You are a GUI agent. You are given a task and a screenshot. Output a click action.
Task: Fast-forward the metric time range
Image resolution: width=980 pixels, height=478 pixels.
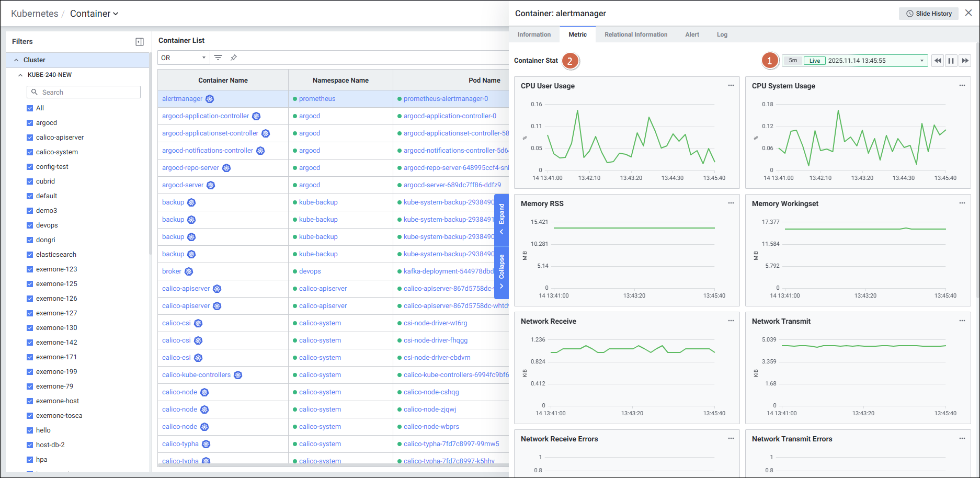point(965,61)
